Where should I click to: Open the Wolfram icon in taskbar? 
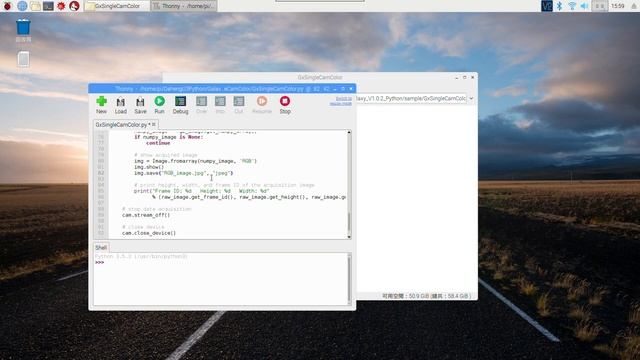[74, 6]
